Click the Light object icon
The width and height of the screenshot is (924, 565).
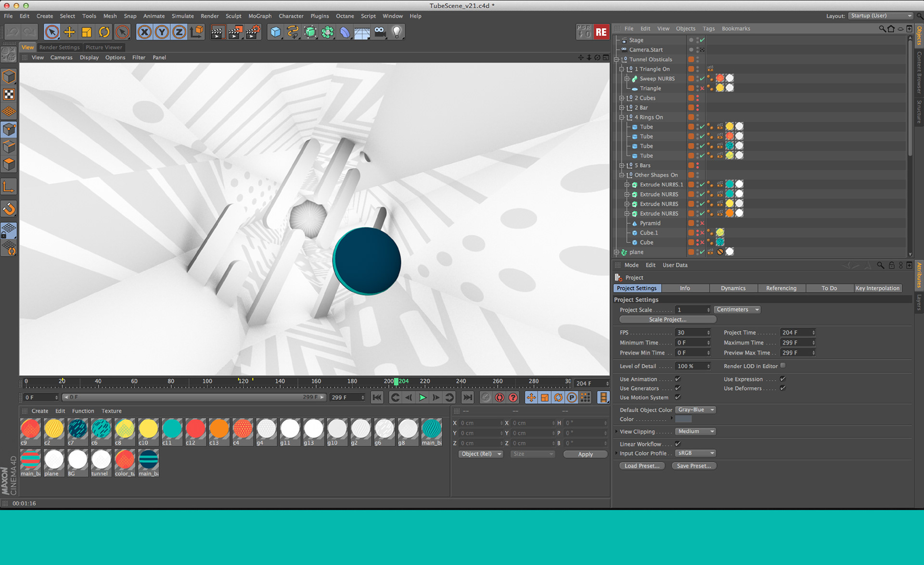397,32
